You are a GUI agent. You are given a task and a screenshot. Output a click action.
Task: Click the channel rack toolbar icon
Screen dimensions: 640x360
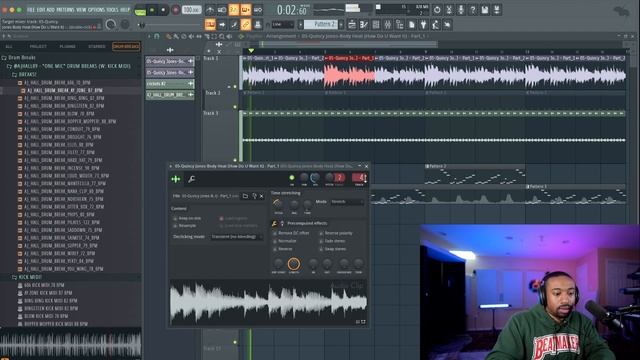376,25
